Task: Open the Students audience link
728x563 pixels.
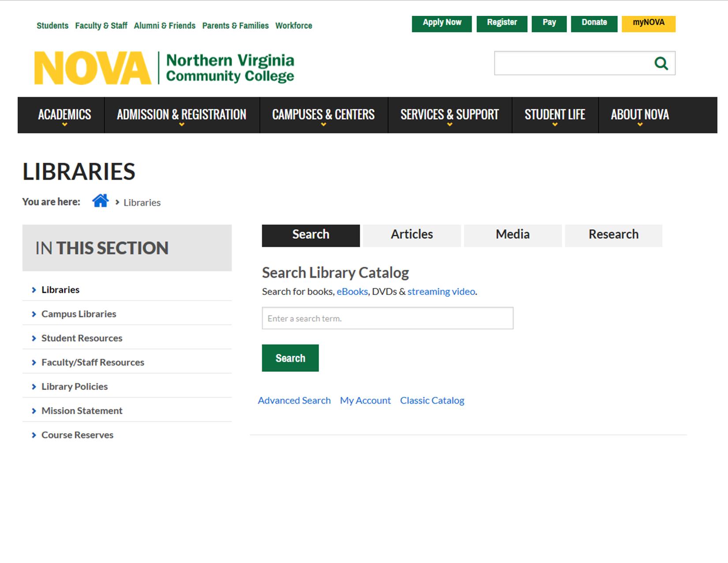Action: [53, 26]
